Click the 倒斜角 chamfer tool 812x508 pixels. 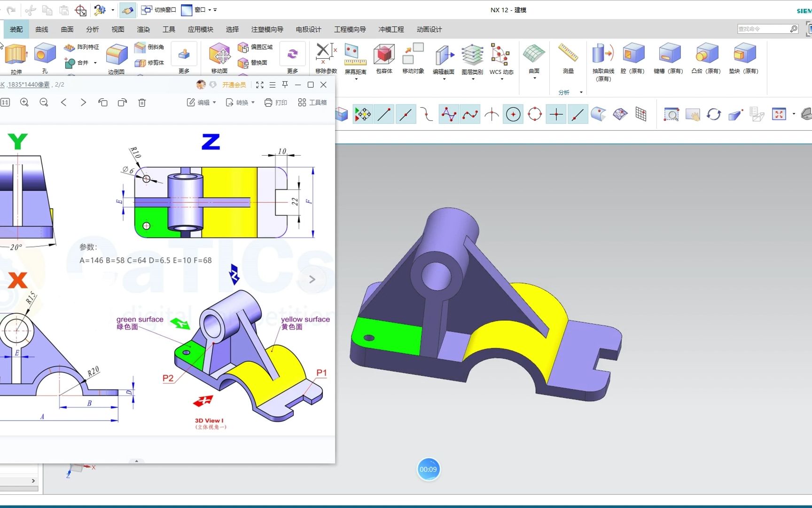pos(149,47)
